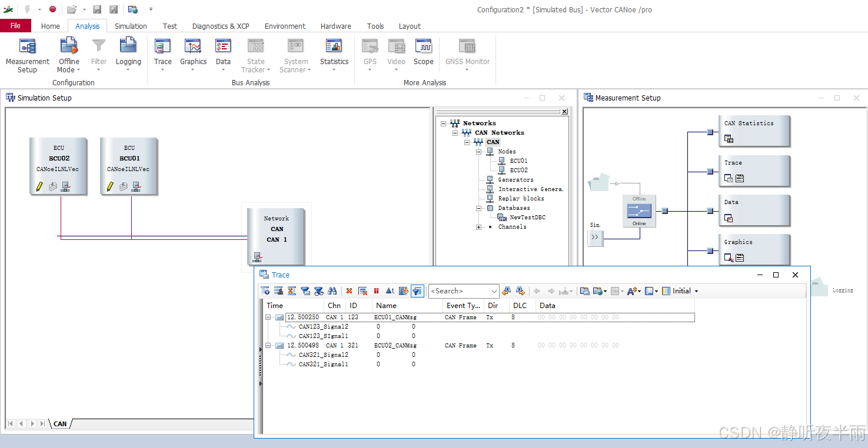The image size is (868, 448).
Task: Click the find previous icon beside search box
Action: click(507, 291)
